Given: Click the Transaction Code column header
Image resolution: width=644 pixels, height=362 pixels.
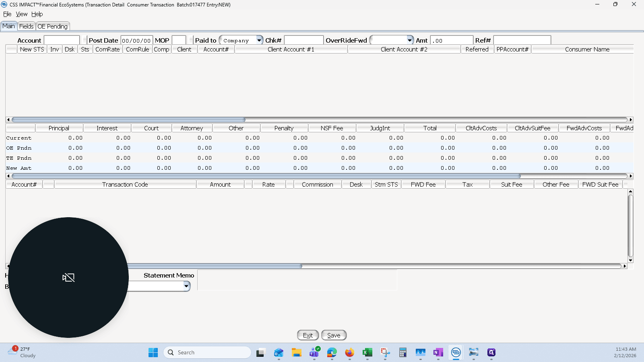Looking at the screenshot, I should pos(125,185).
